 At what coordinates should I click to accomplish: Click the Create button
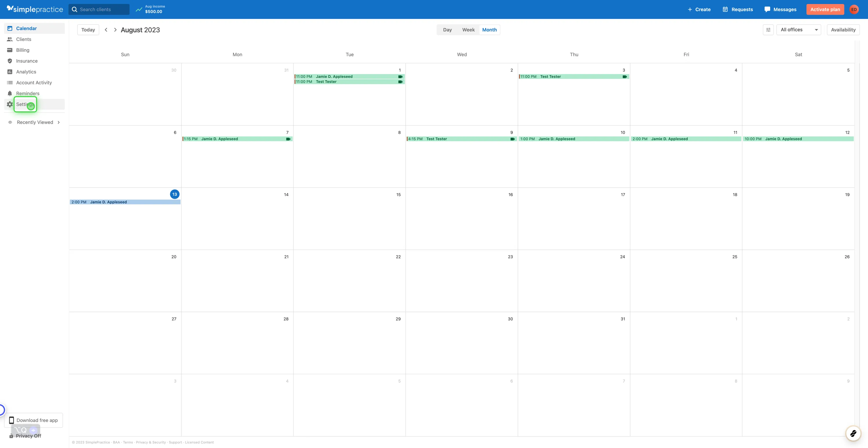tap(699, 10)
